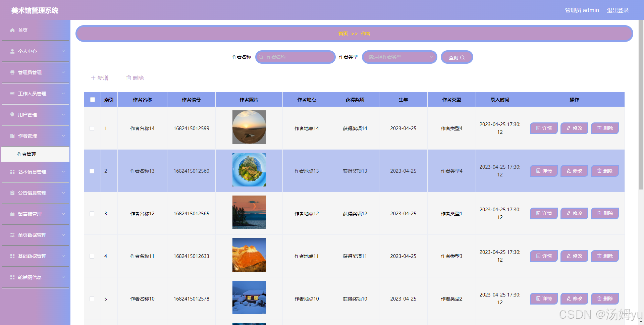Click search icon inside 作者名称 field
Viewport: 644px width, 325px height.
click(x=261, y=57)
